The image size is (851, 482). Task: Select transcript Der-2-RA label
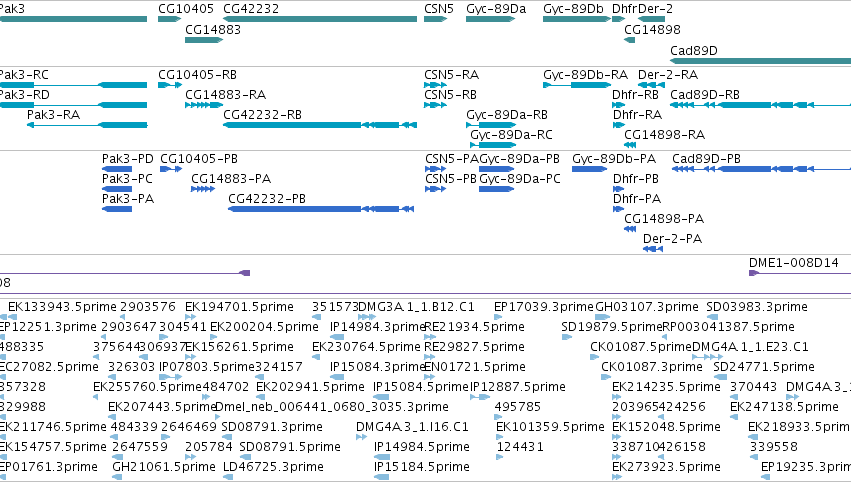pyautogui.click(x=668, y=74)
